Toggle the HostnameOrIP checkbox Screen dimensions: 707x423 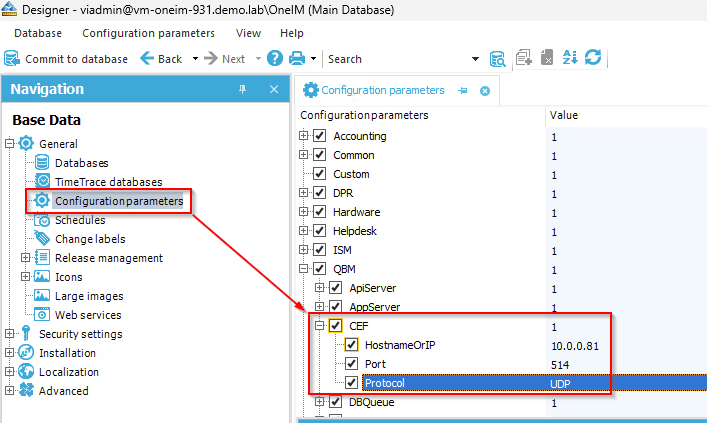[352, 345]
